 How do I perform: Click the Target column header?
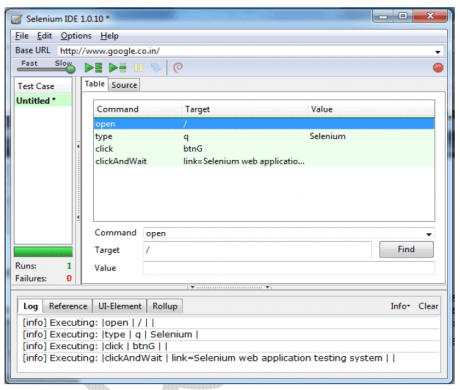(x=244, y=109)
